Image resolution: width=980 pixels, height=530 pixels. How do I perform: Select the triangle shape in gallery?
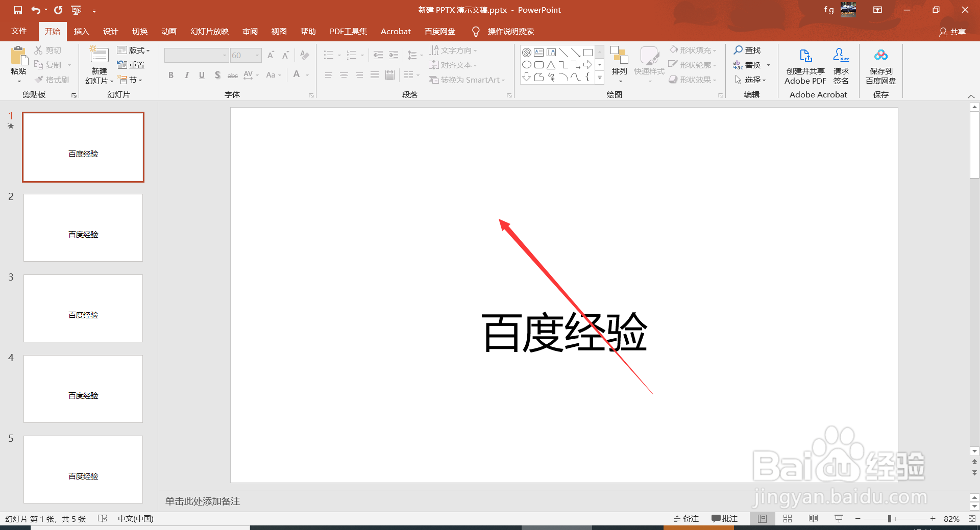551,65
